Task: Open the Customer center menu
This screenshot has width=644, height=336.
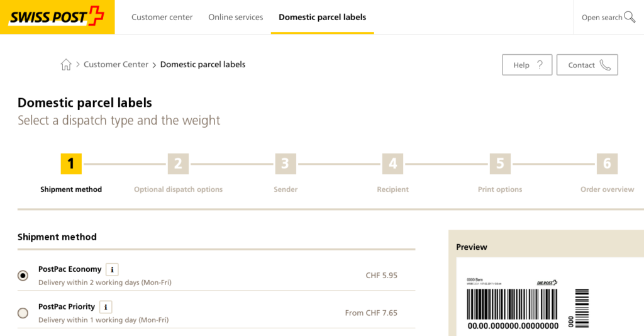Action: click(162, 17)
